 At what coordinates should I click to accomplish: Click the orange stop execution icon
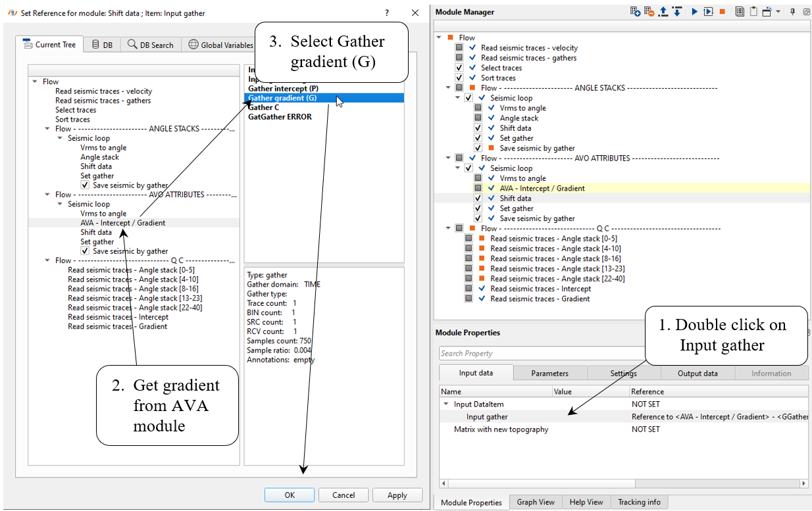click(x=722, y=12)
